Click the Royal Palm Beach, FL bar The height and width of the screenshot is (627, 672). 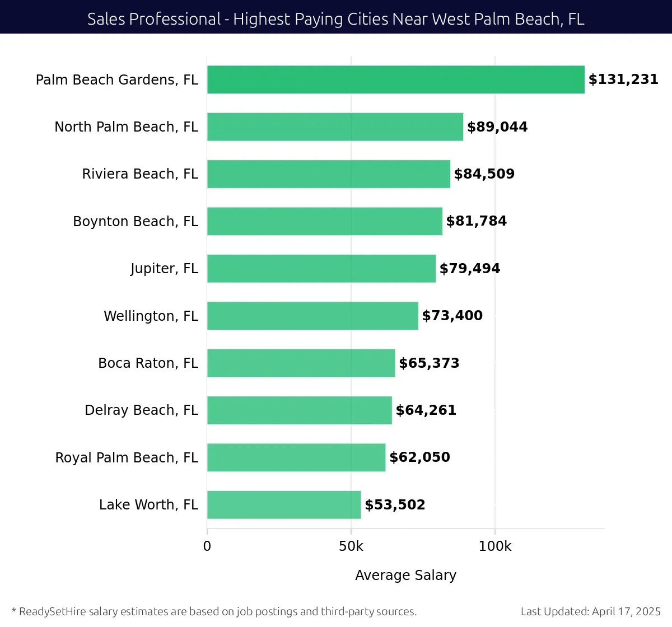point(296,457)
